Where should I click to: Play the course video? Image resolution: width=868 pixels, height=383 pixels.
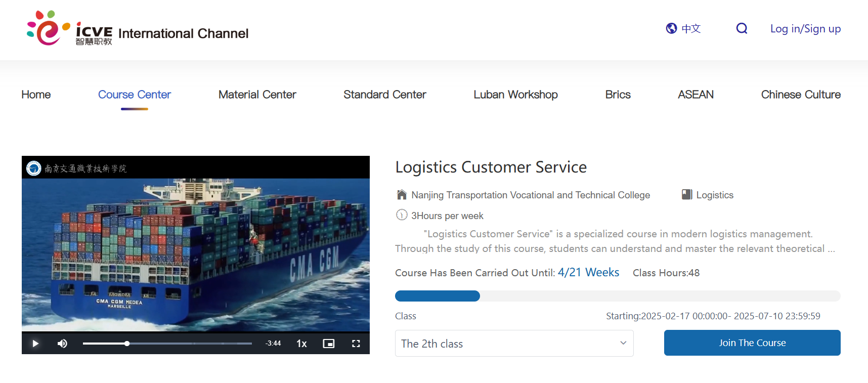35,344
